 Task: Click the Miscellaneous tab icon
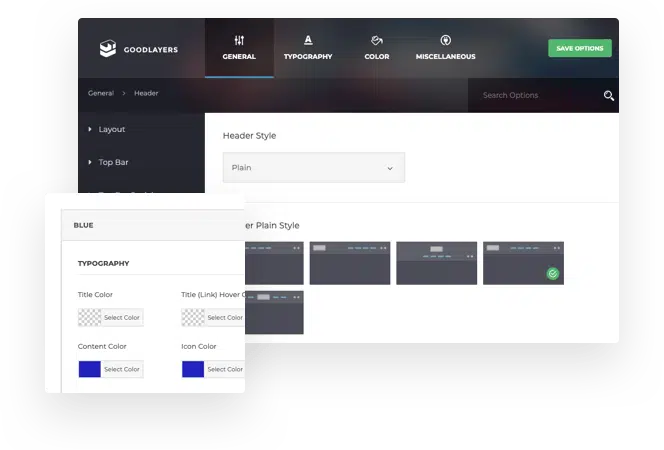(x=445, y=40)
